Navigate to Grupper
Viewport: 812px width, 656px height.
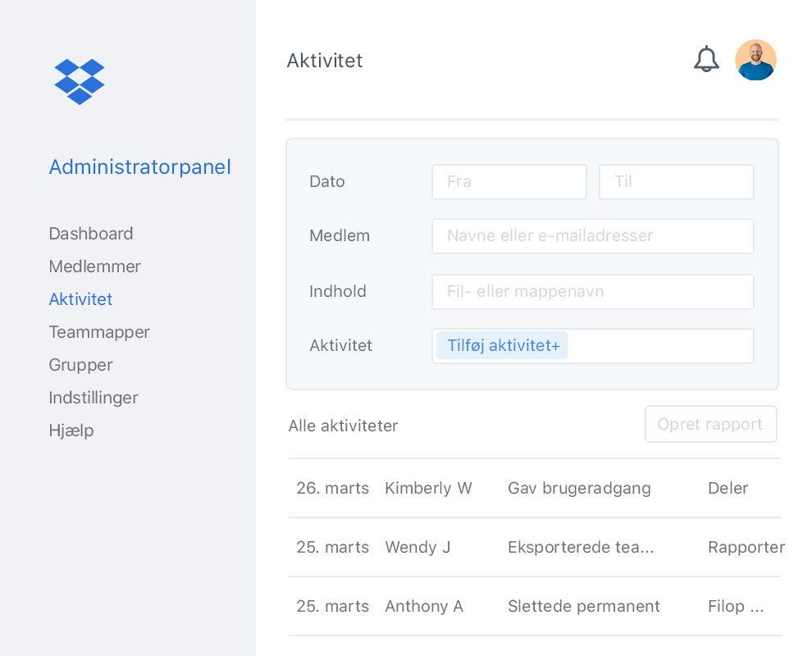80,365
